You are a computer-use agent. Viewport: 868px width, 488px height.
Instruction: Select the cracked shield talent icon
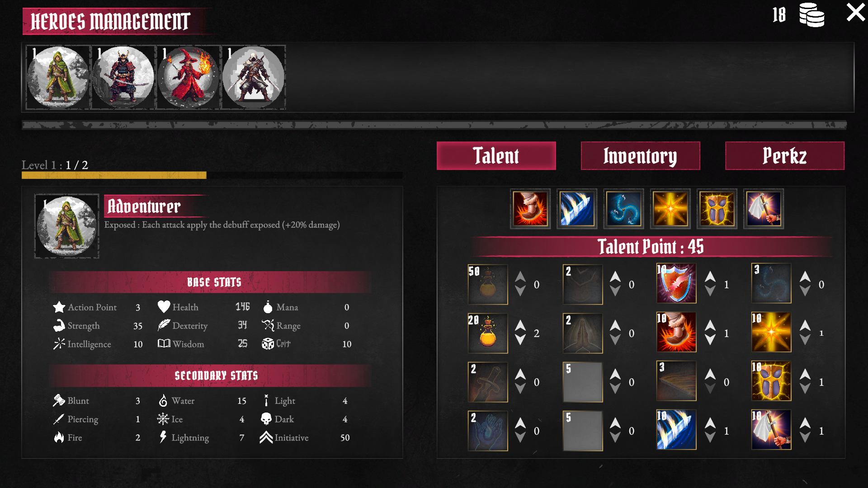(x=676, y=284)
